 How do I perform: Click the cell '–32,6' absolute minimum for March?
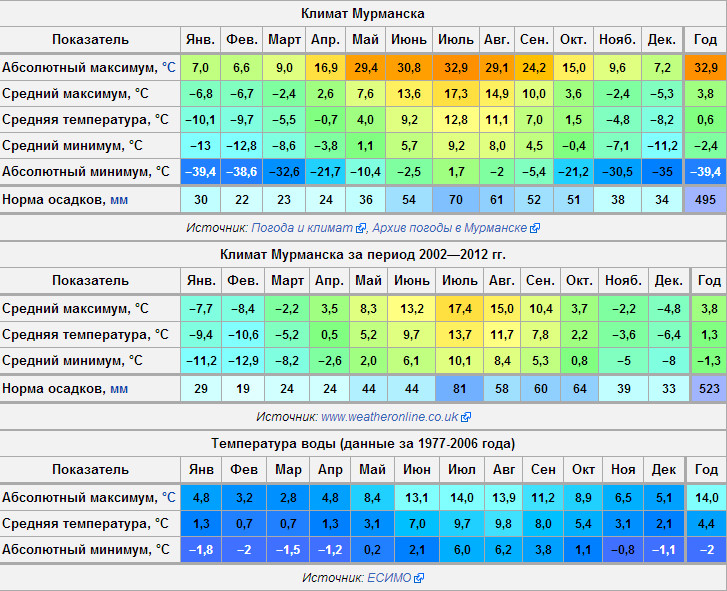pyautogui.click(x=284, y=172)
